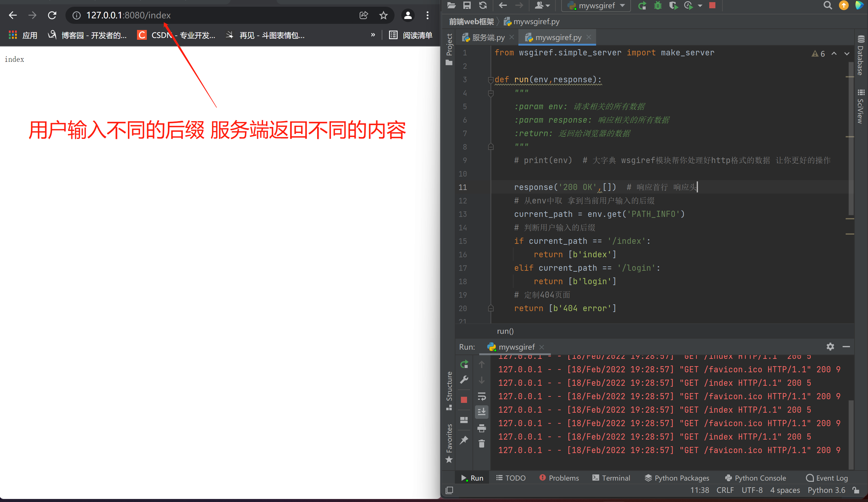Click the Search Everywhere magnifier icon
Viewport: 868px width, 502px height.
tap(828, 6)
